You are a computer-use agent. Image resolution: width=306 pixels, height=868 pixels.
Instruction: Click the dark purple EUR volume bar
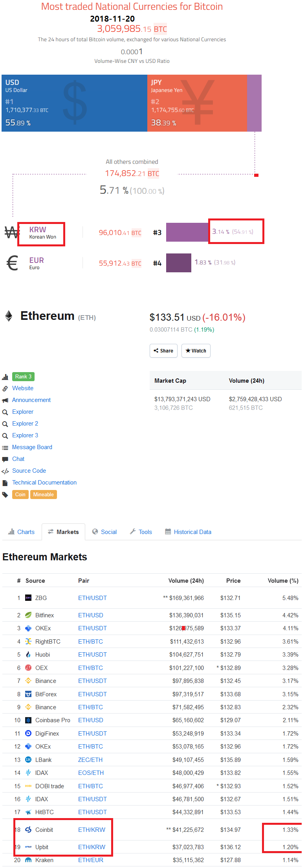click(179, 263)
